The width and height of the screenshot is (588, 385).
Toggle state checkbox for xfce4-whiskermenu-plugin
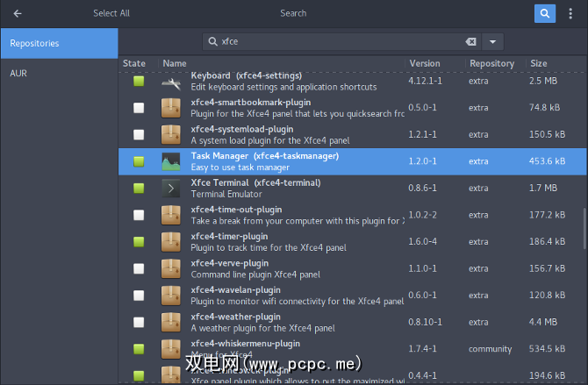point(139,349)
